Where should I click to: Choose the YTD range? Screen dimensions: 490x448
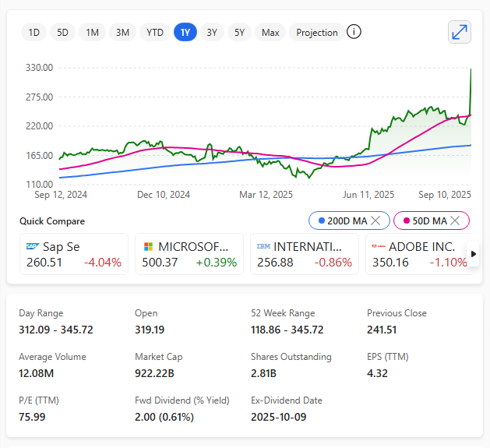pyautogui.click(x=155, y=32)
